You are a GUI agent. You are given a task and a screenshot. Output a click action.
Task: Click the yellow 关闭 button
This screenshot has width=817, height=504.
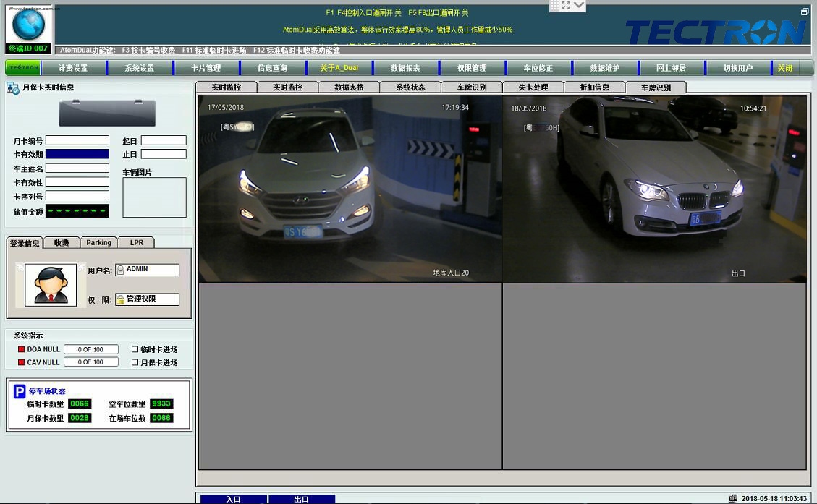(x=784, y=68)
